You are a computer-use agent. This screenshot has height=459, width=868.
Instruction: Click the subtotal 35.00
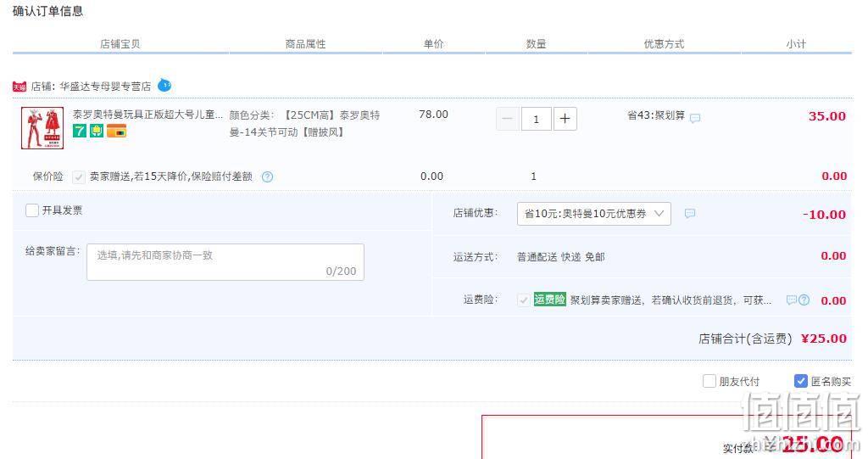click(x=827, y=116)
